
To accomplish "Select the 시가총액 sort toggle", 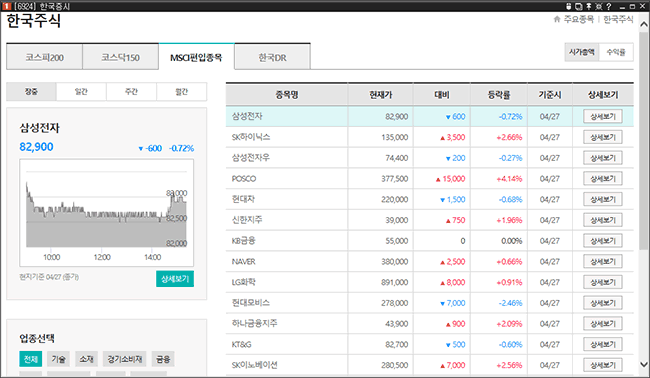I will point(582,52).
